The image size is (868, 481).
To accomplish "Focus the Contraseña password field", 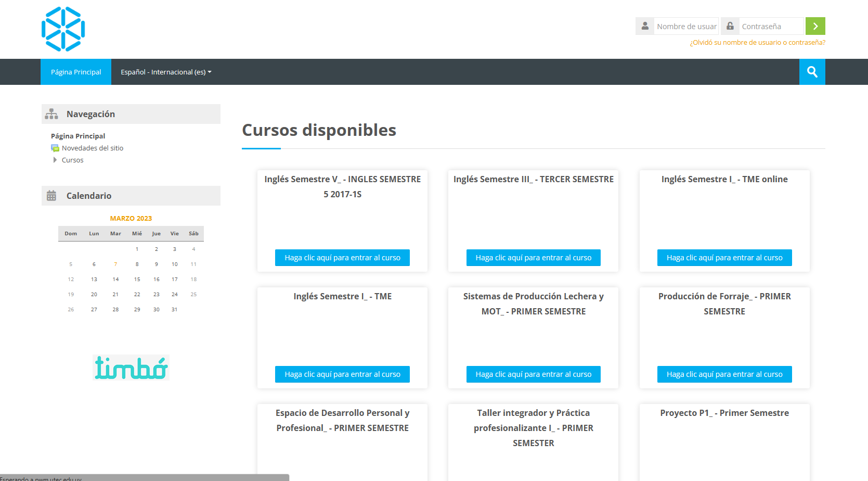I will point(771,27).
